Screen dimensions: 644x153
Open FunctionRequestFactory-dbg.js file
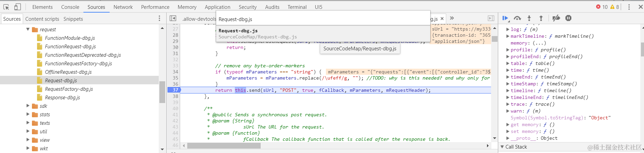(x=78, y=64)
